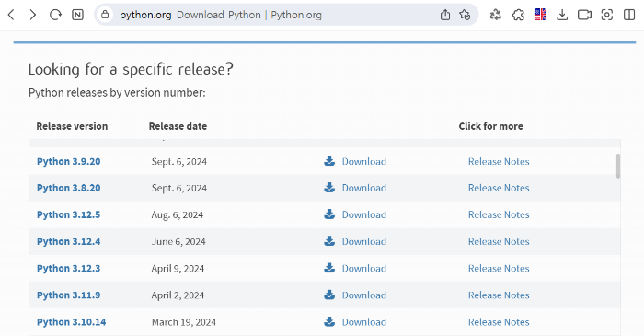
Task: Open the Python 3.10.14 release page
Action: (71, 322)
